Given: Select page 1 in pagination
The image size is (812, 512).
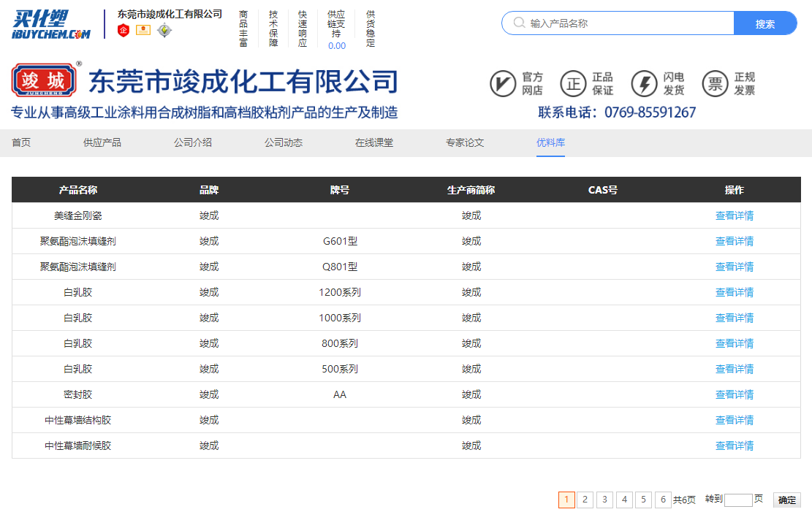Looking at the screenshot, I should pos(566,500).
